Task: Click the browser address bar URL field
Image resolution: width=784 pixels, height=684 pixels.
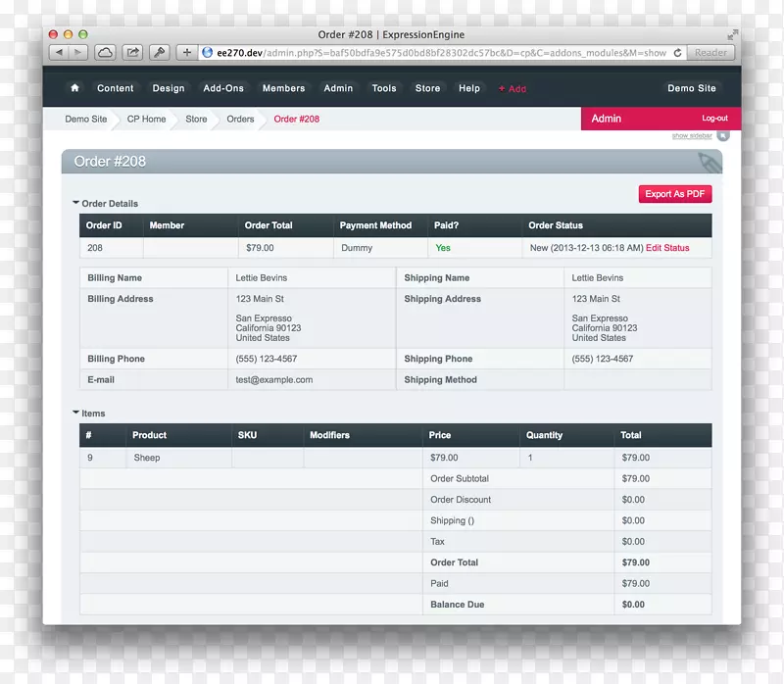Action: [x=436, y=53]
